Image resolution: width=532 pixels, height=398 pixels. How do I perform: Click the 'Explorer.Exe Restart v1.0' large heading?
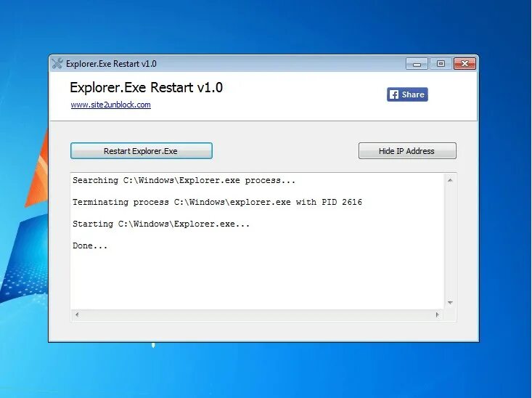point(146,88)
